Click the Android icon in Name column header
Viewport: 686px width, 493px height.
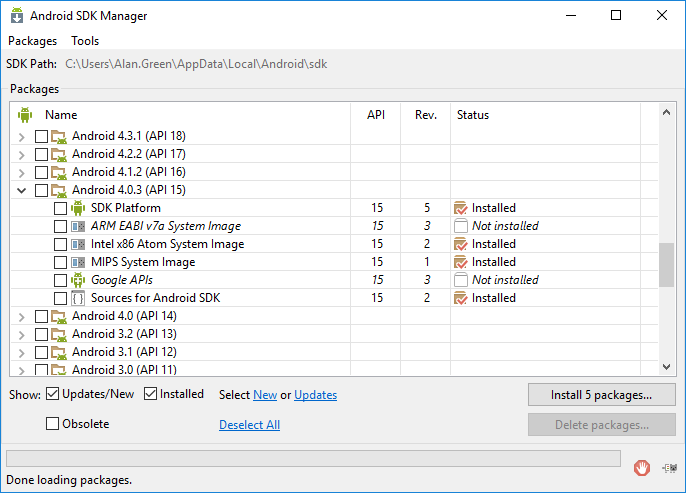click(25, 115)
